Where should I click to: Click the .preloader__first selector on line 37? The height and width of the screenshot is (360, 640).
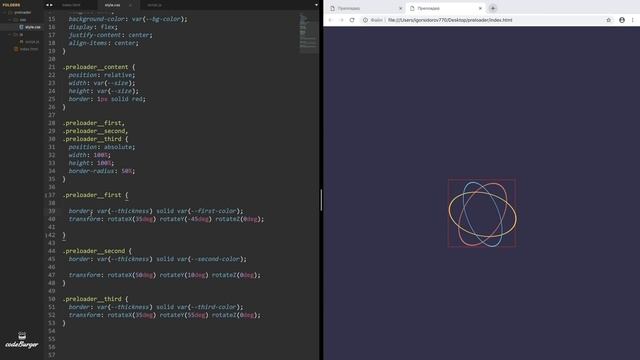92,195
